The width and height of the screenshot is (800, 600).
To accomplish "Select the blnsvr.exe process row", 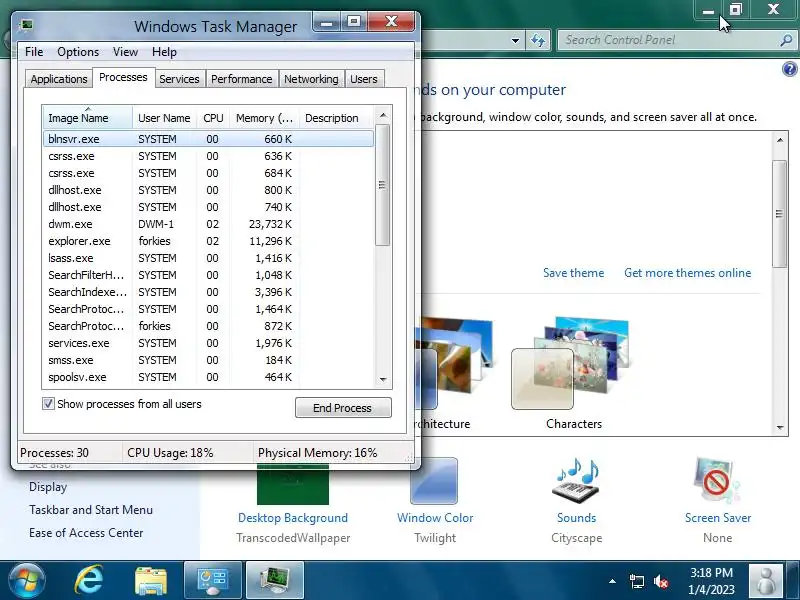I will click(209, 139).
